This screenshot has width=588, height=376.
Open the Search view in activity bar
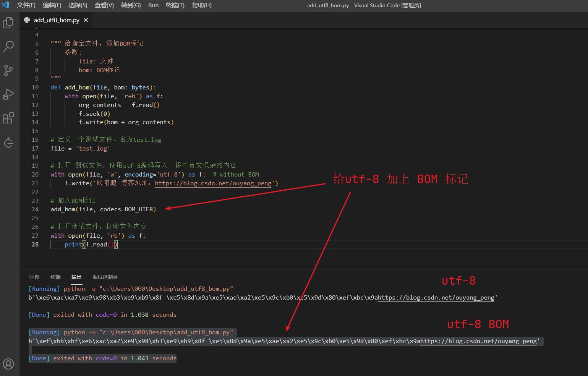coord(8,47)
